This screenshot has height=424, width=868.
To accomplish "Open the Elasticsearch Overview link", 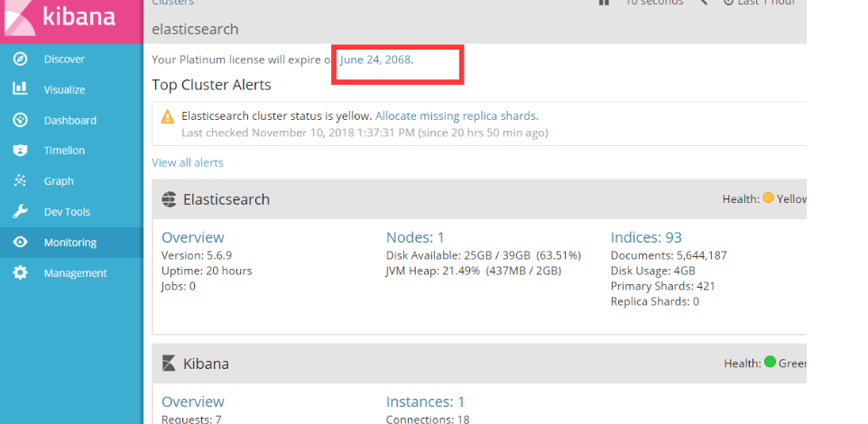I will click(x=193, y=237).
